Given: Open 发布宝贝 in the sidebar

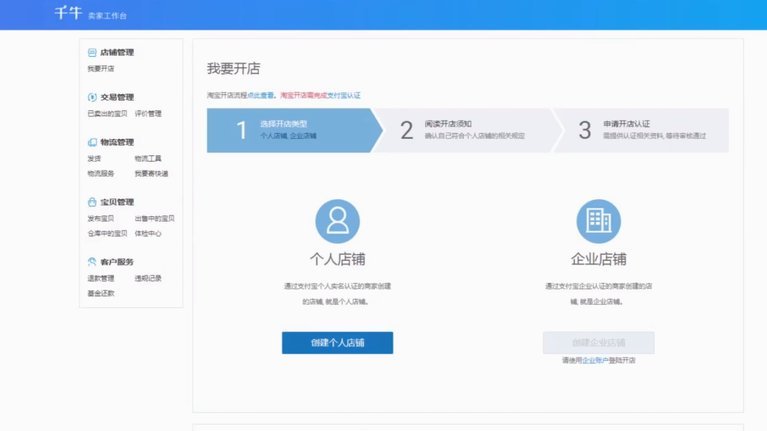Looking at the screenshot, I should 101,218.
